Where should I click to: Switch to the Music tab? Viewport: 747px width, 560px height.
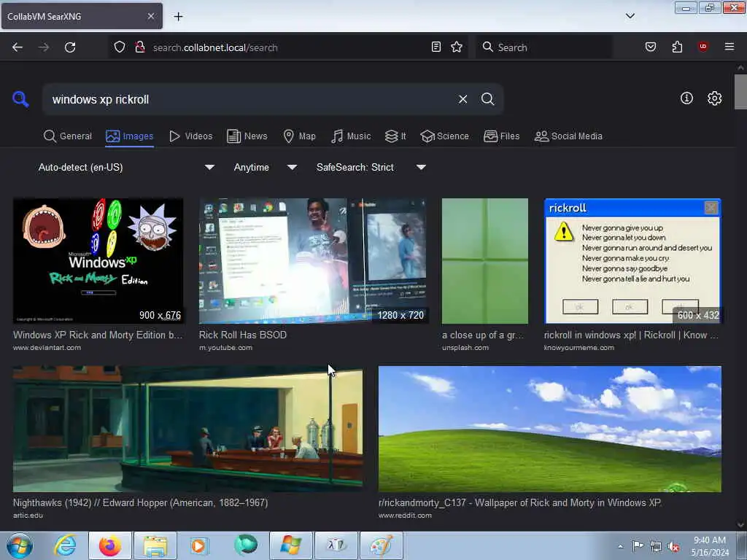click(351, 136)
